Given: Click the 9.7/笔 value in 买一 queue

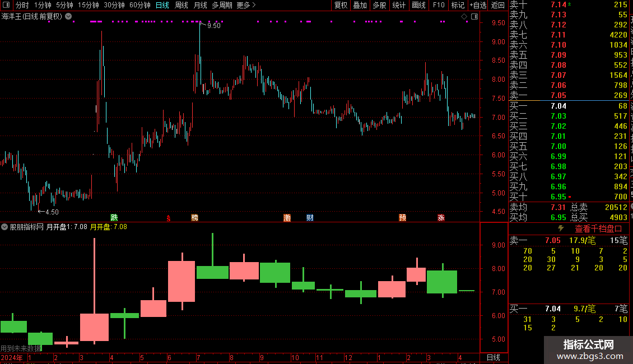Looking at the screenshot, I should tap(585, 309).
